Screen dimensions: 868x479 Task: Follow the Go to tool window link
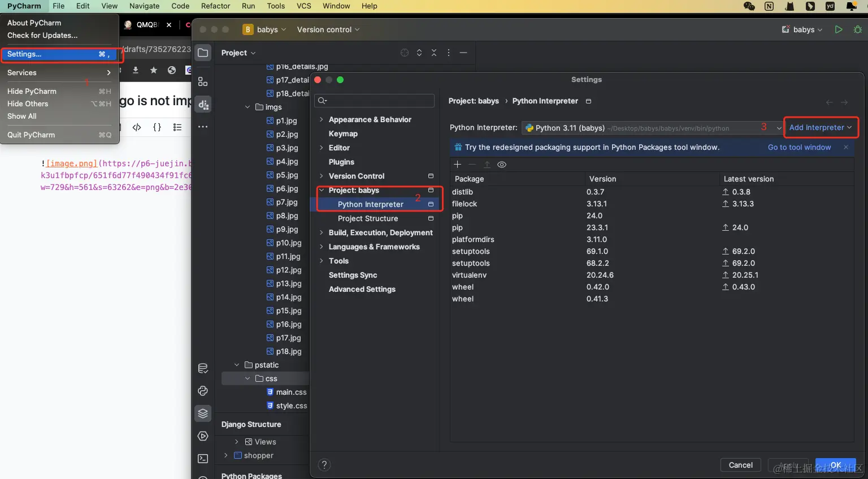[x=799, y=147]
